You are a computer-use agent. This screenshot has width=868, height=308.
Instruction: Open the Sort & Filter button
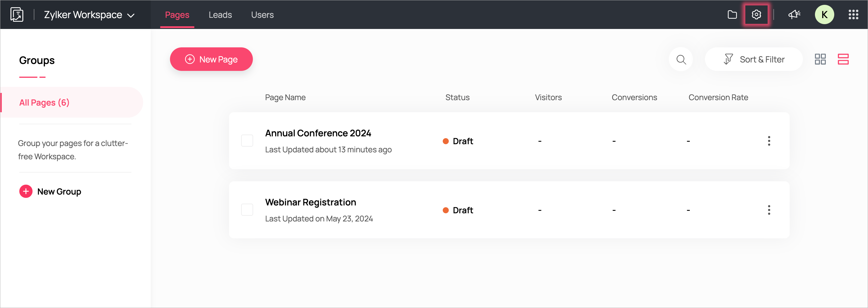click(754, 59)
